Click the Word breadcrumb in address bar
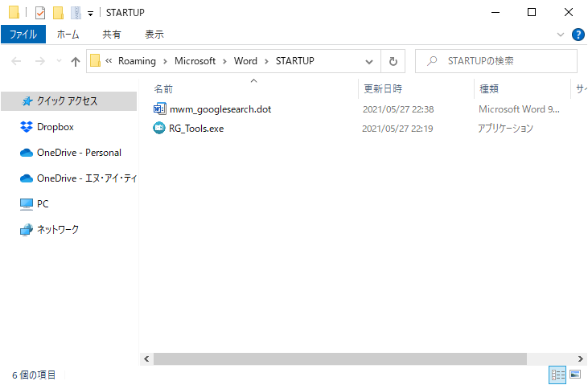Screen dimensions: 588x385 (x=245, y=61)
